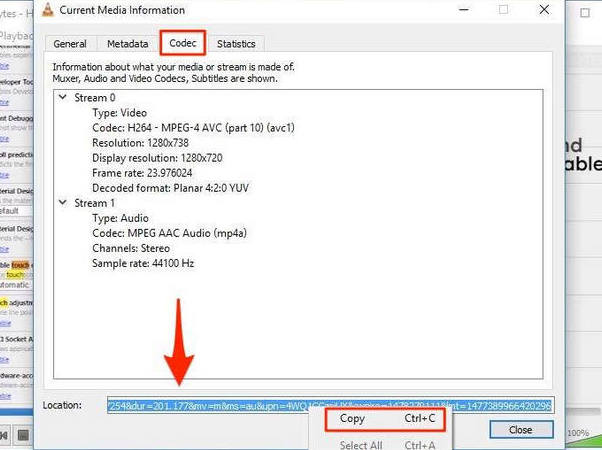Choose Select All from the context menu

385,445
